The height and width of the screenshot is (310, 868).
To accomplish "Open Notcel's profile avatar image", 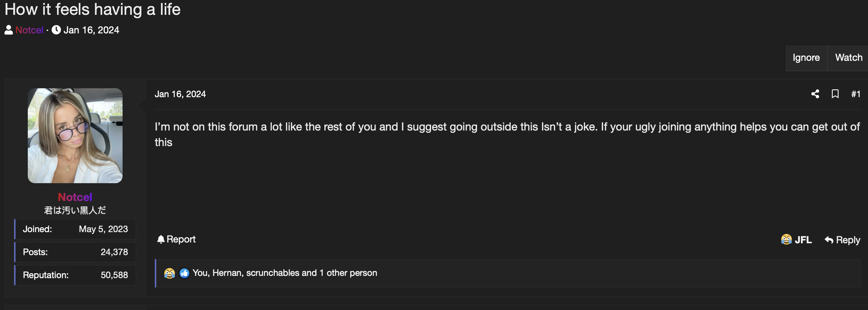I will 75,136.
